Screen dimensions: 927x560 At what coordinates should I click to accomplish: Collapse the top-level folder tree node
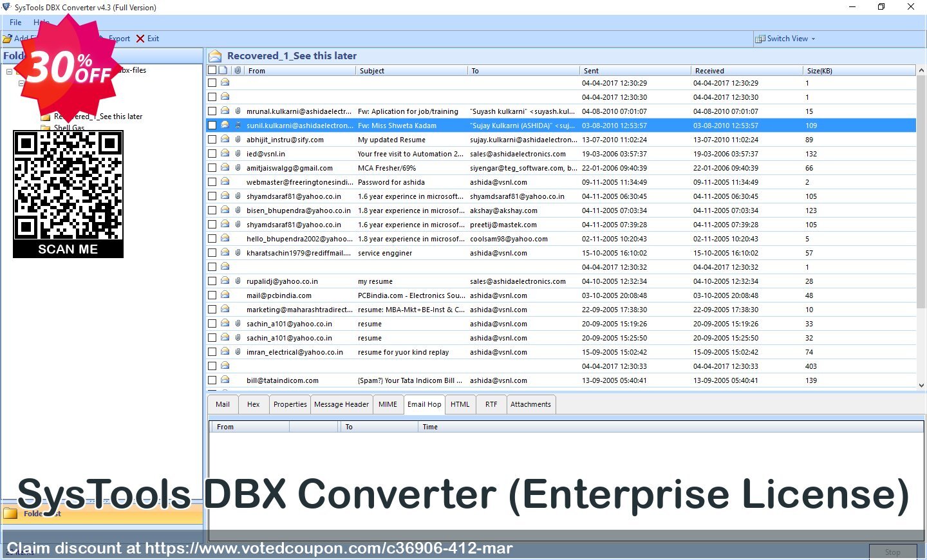[x=9, y=71]
